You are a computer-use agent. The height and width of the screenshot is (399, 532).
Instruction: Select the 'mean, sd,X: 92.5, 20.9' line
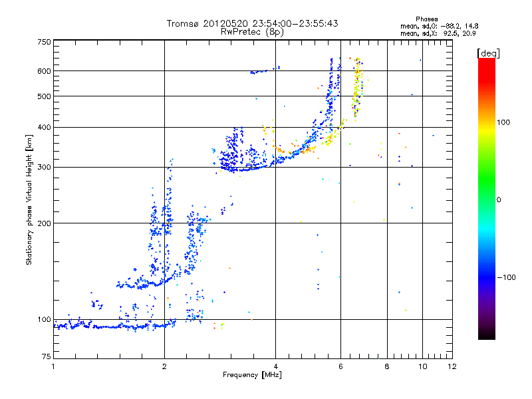(438, 33)
